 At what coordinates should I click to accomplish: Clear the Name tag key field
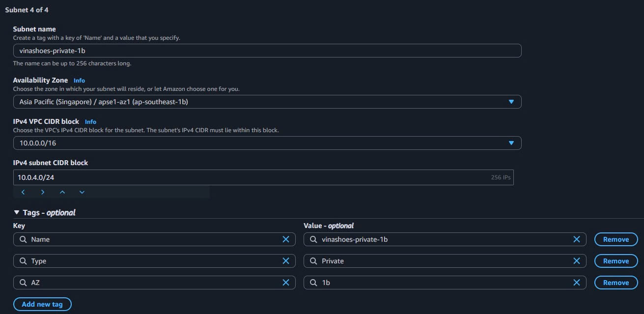pos(286,239)
